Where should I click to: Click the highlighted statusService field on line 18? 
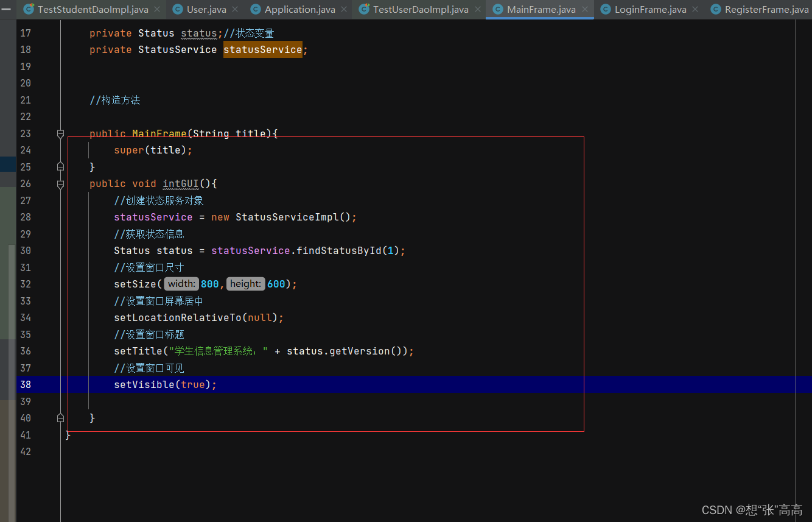tap(263, 50)
